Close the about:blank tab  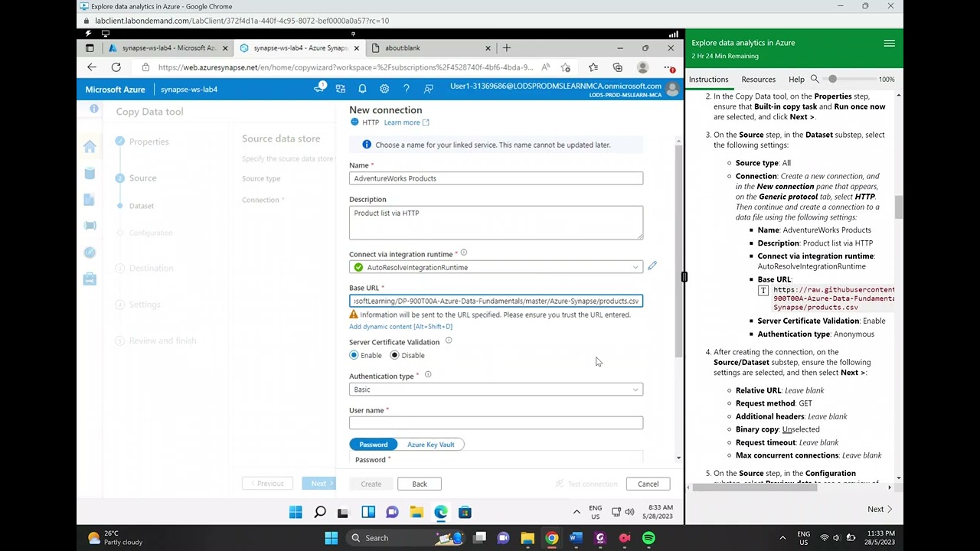[487, 47]
